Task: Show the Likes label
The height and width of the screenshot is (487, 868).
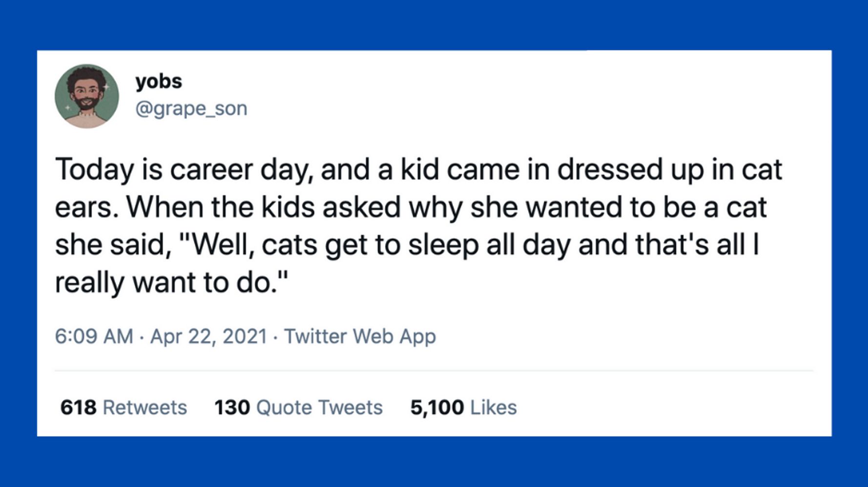Action: pos(493,407)
